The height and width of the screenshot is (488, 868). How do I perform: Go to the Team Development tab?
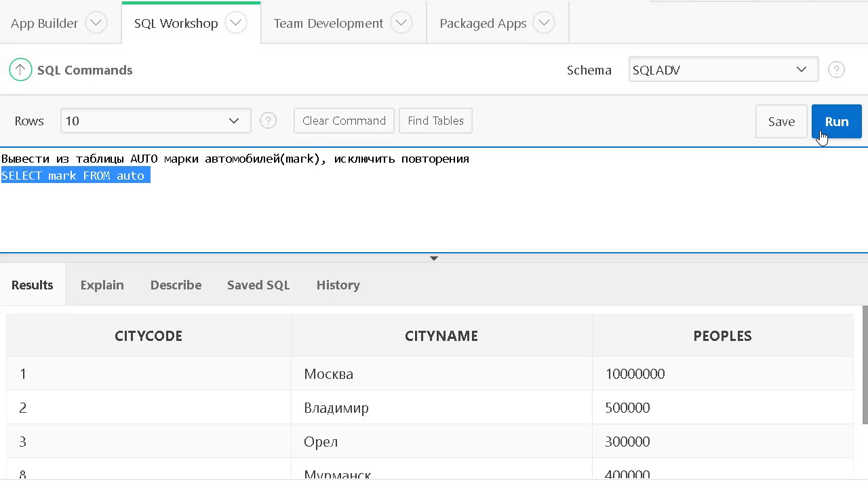(328, 23)
